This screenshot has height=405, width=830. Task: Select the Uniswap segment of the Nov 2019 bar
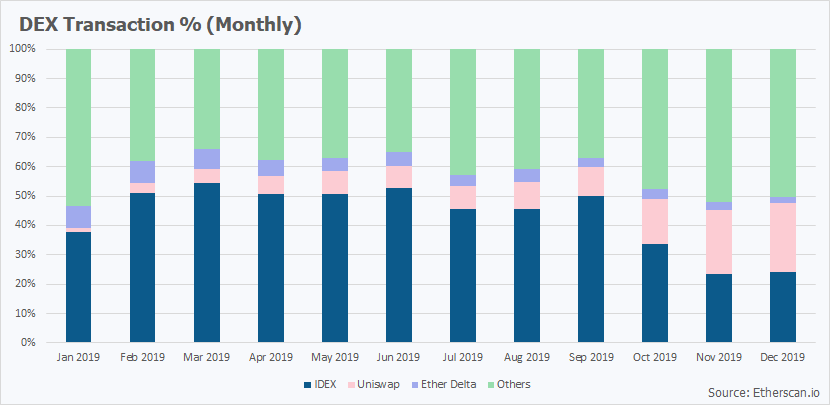pos(718,242)
